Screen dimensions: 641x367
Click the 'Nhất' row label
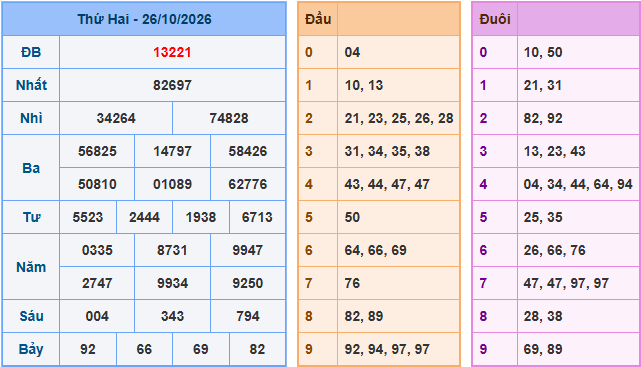coord(31,85)
